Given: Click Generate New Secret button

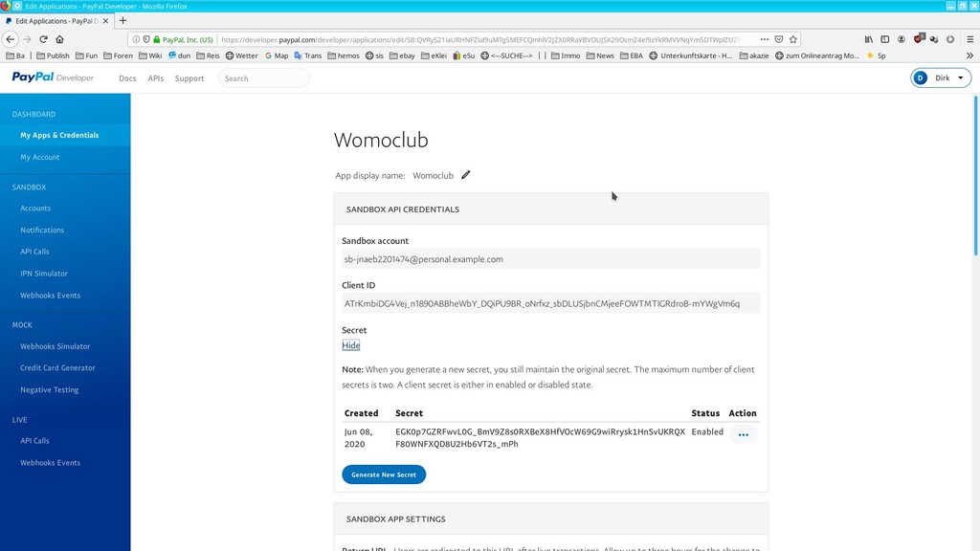Looking at the screenshot, I should (384, 474).
